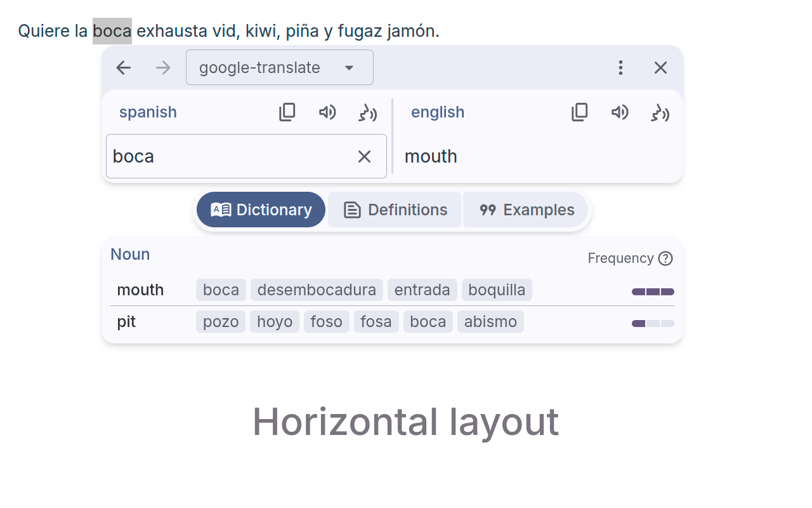
Task: Click the boca chip in pit row
Action: coord(428,322)
